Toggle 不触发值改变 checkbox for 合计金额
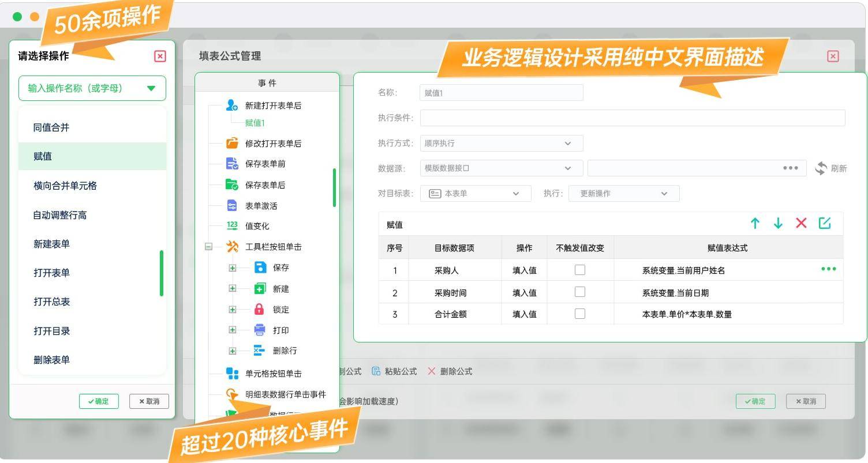Viewport: 868px width, 463px height. pyautogui.click(x=580, y=314)
